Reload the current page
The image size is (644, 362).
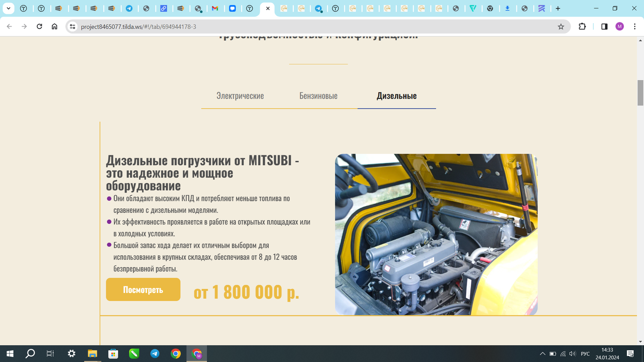coord(39,27)
